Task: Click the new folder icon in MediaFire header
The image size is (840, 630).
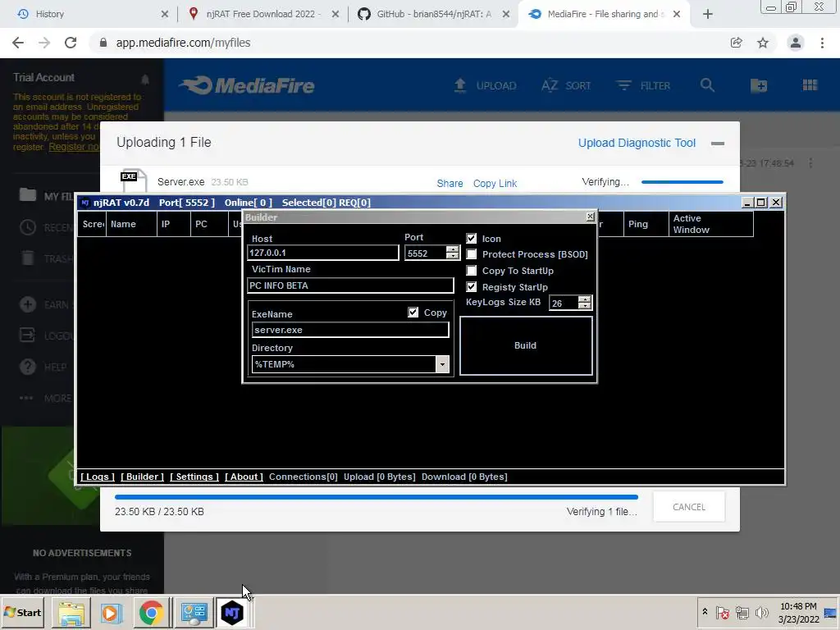Action: pyautogui.click(x=759, y=85)
